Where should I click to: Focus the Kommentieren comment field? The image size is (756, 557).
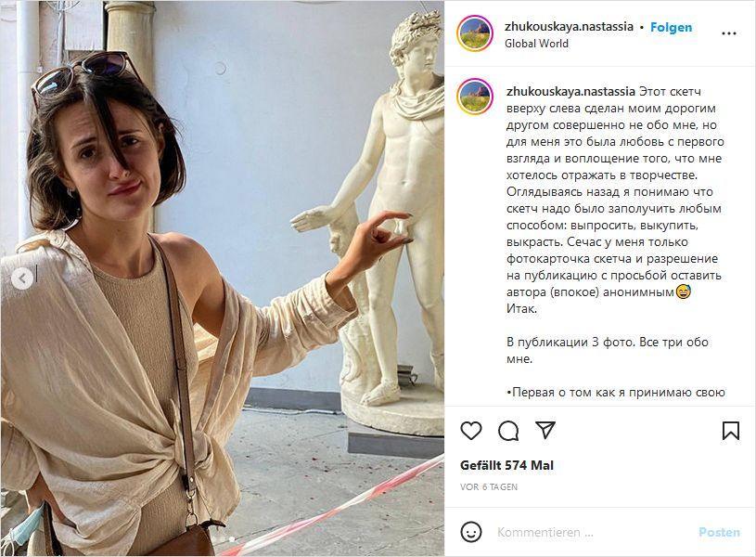point(593,532)
